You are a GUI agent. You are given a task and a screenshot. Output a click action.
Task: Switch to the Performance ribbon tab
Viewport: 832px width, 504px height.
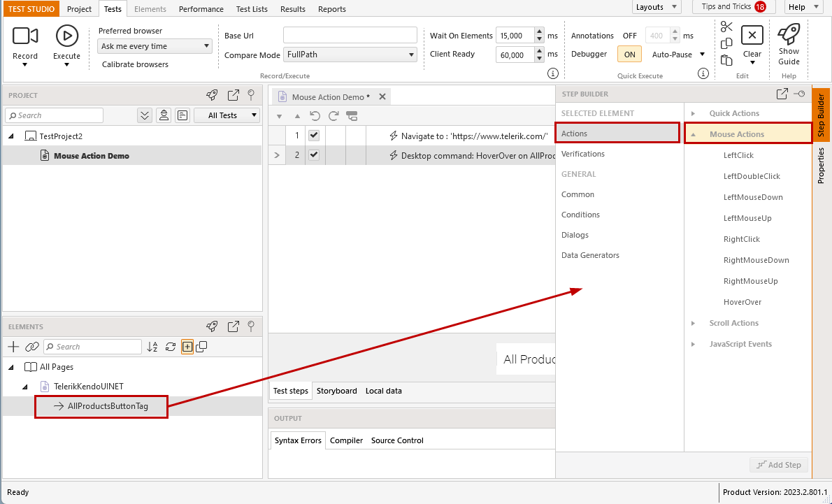201,9
